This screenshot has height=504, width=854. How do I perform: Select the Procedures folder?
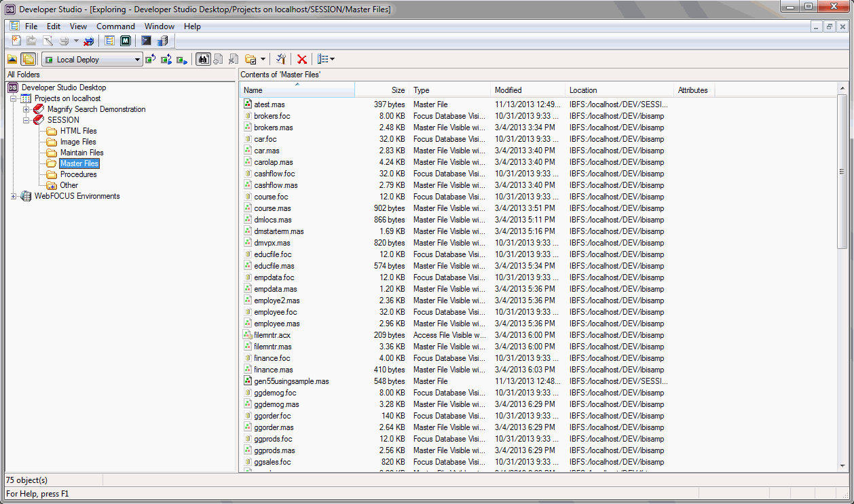pos(78,174)
